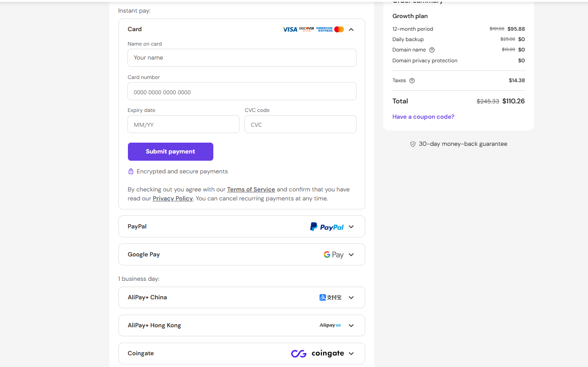Viewport: 588px width, 367px height.
Task: Open the Privacy Policy link
Action: (173, 199)
